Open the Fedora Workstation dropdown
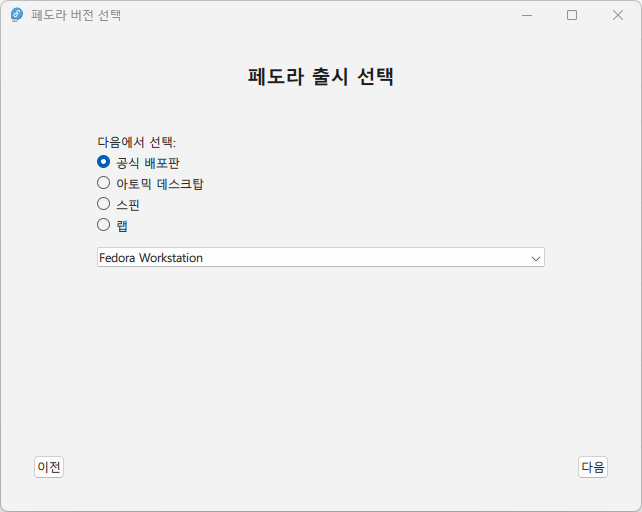This screenshot has height=512, width=642. [x=321, y=257]
